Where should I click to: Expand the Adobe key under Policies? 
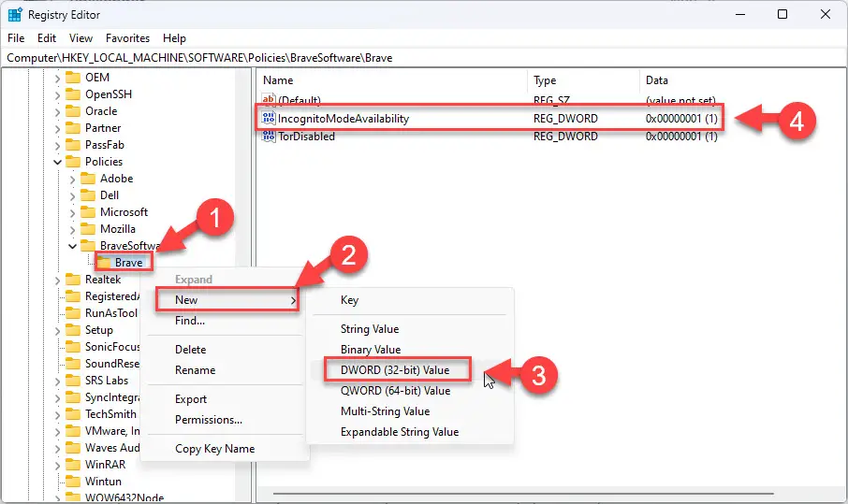(72, 180)
